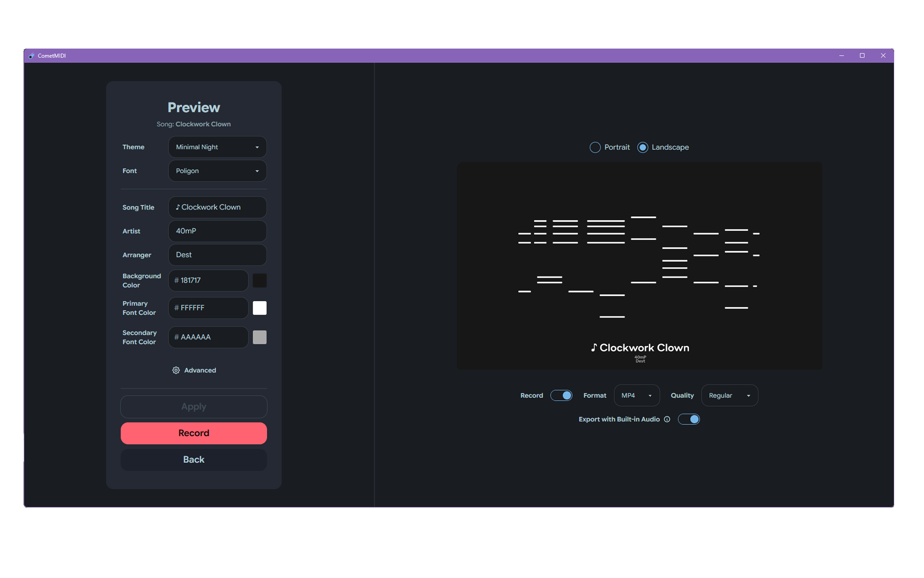This screenshot has width=924, height=578.
Task: Click the 'Preview' heading text
Action: (x=193, y=107)
